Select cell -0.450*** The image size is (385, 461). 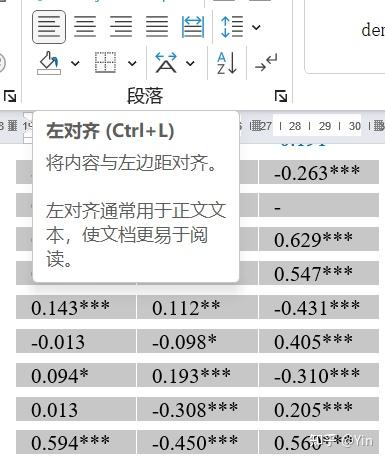(197, 442)
